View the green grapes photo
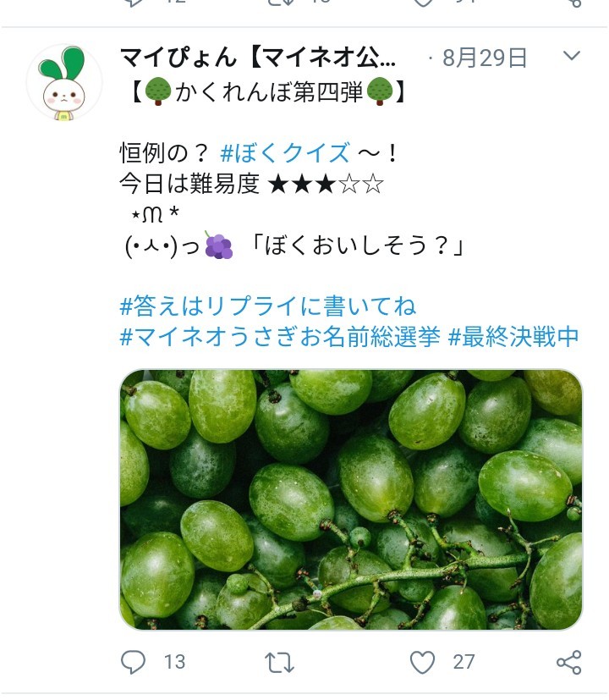Image resolution: width=609 pixels, height=700 pixels. point(350,499)
